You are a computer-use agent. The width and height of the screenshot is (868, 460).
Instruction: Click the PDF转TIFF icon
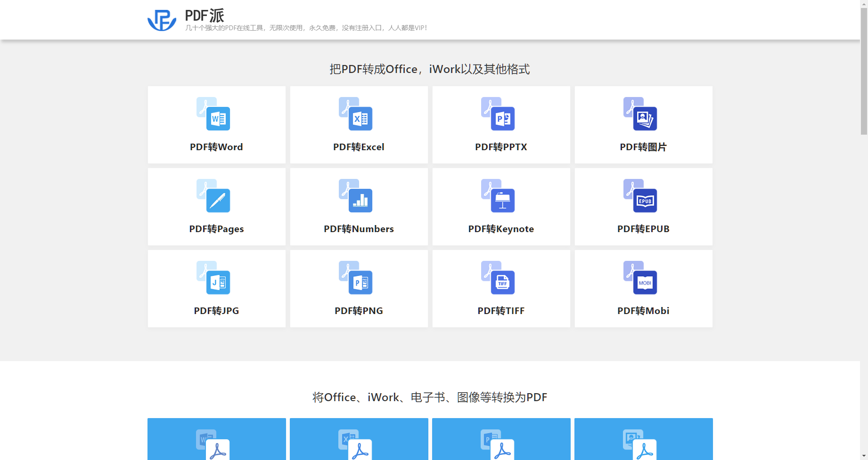click(x=498, y=278)
